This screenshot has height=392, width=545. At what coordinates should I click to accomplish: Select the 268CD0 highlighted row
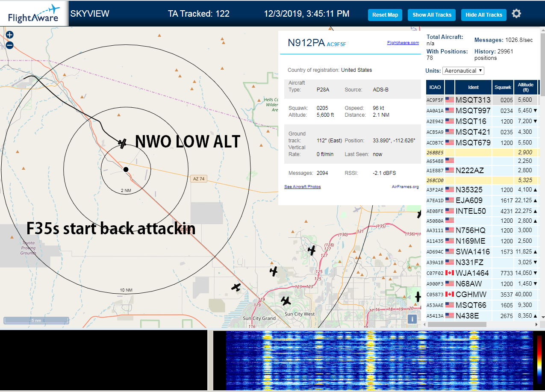[x=482, y=180]
